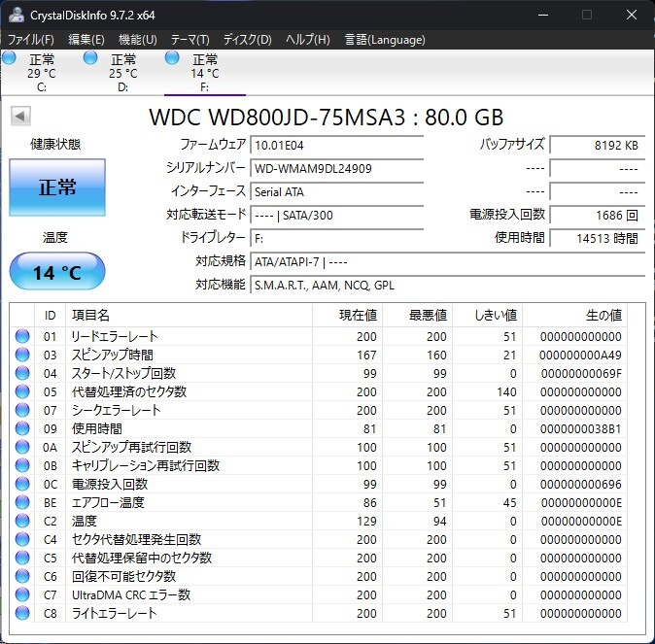Open the 編集(E) menu
Viewport: 655px width, 644px height.
[x=86, y=40]
